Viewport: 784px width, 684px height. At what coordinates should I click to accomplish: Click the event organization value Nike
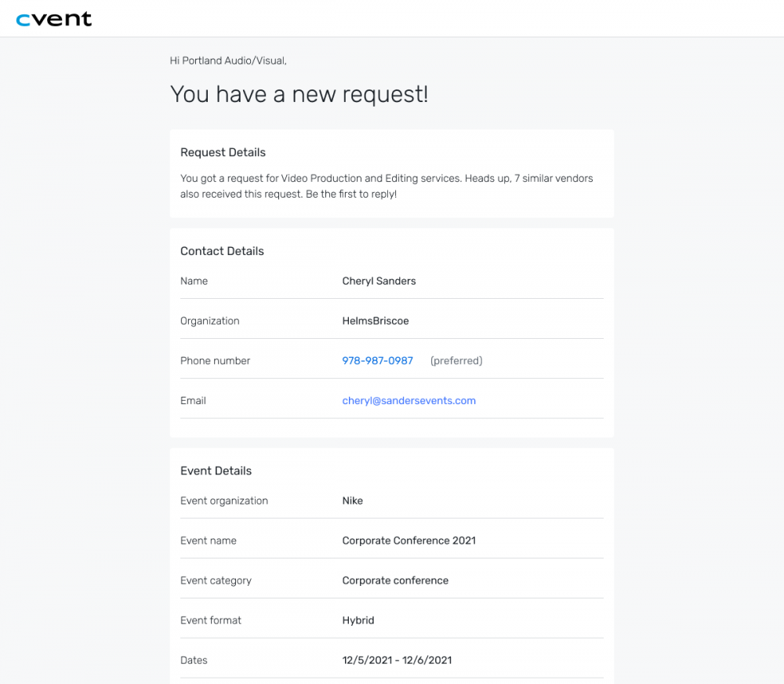click(x=352, y=500)
